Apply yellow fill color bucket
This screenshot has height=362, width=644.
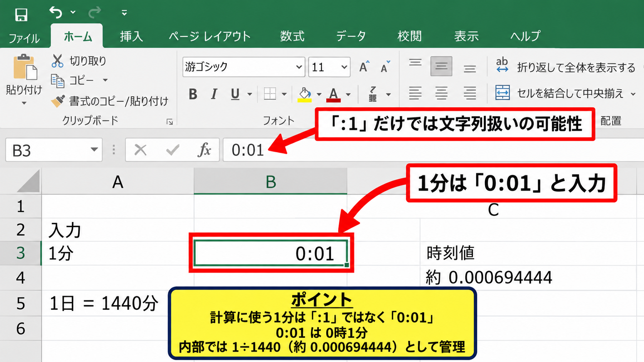[x=305, y=94]
